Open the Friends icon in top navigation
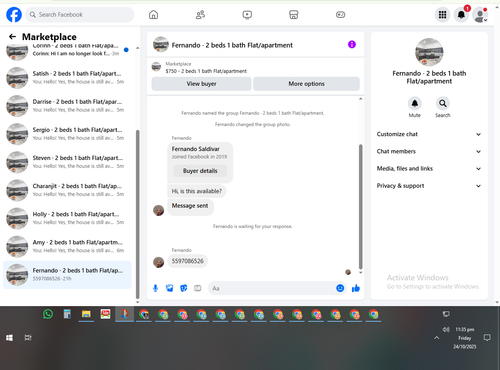 click(200, 15)
